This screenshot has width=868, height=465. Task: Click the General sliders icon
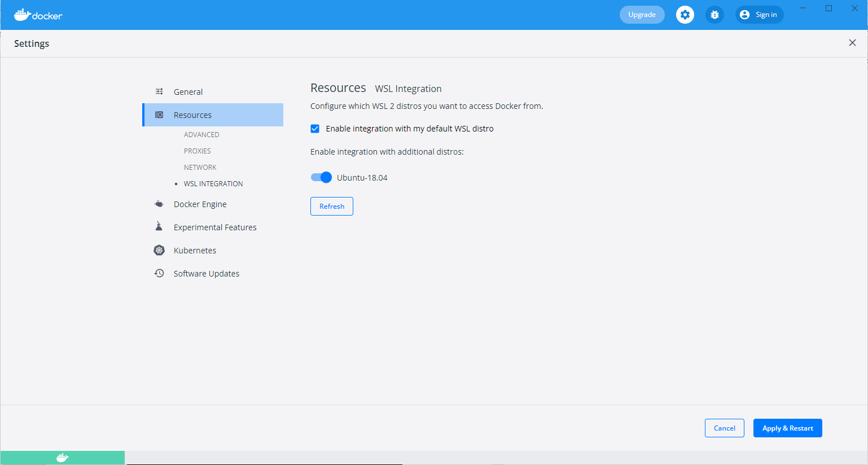tap(159, 91)
